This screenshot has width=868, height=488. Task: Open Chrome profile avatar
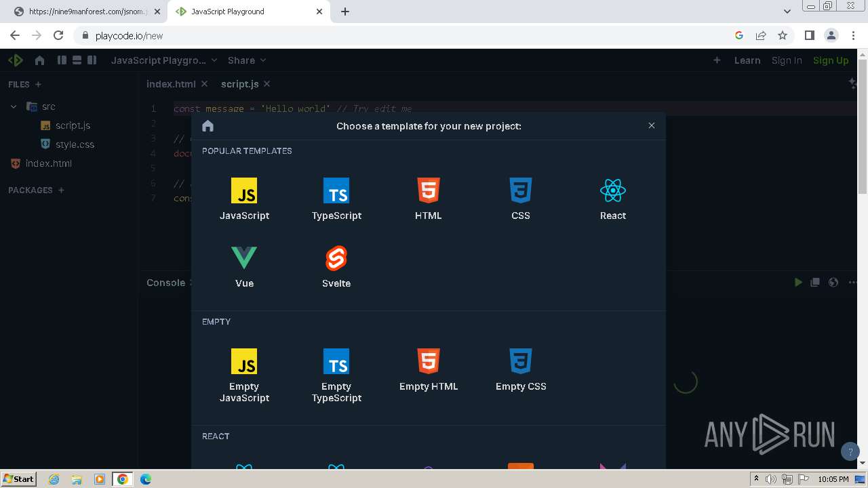[831, 35]
